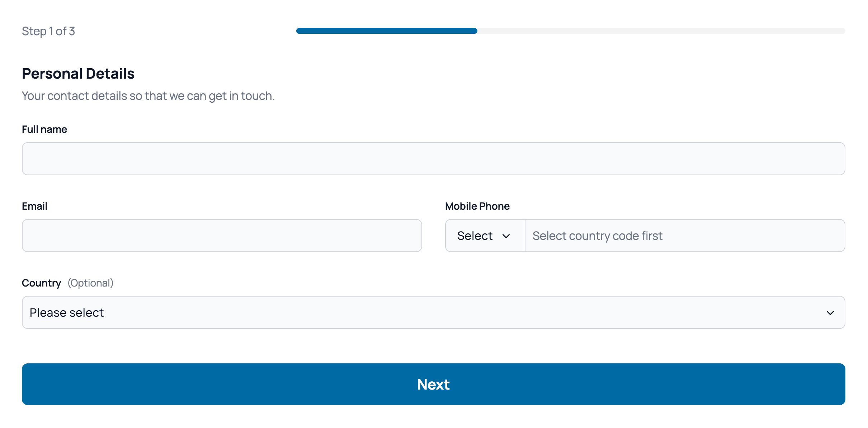The height and width of the screenshot is (428, 868).
Task: Click the "Step 1 of 3" indicator
Action: tap(48, 31)
